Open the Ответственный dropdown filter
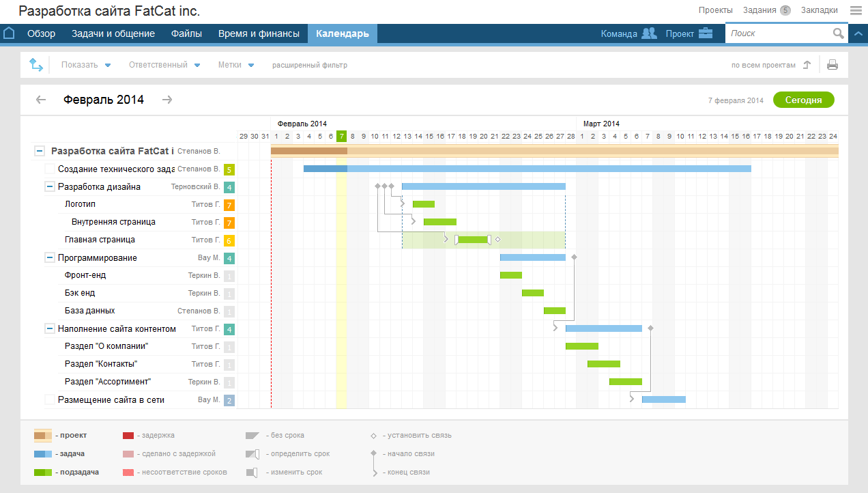 pyautogui.click(x=164, y=66)
